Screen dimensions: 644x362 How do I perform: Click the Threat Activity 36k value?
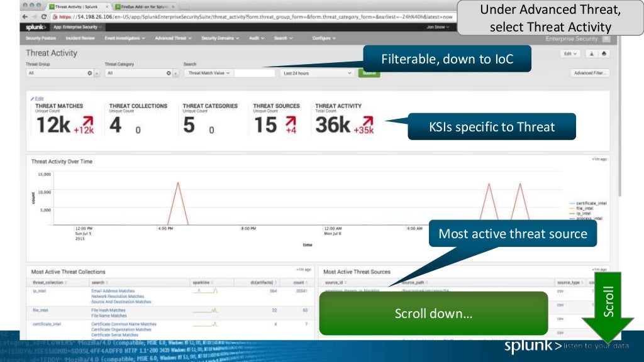pyautogui.click(x=333, y=125)
